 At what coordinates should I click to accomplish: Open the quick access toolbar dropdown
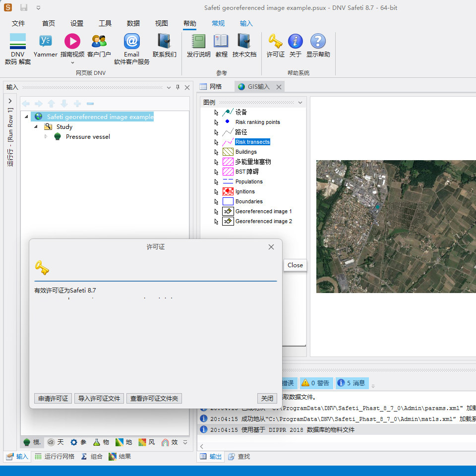point(38,7)
